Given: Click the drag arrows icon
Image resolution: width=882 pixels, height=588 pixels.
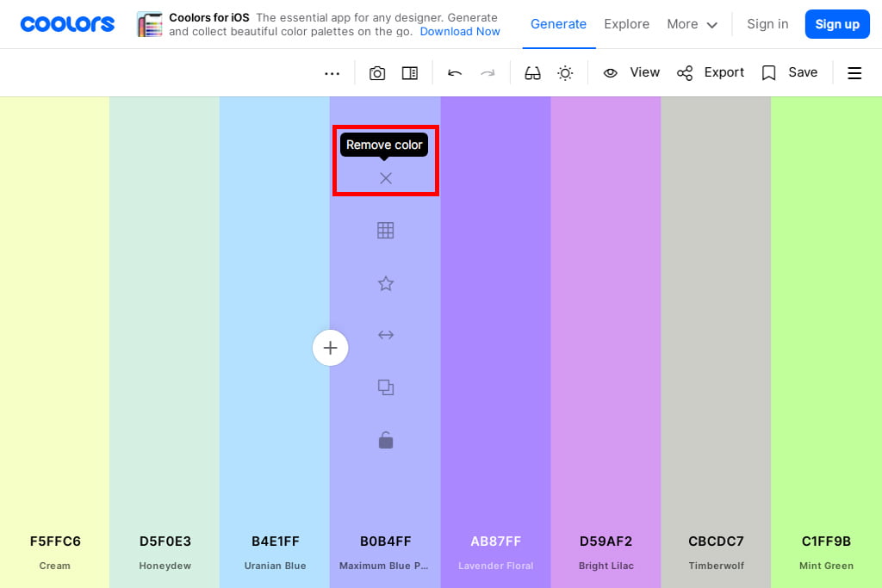Looking at the screenshot, I should click(386, 335).
